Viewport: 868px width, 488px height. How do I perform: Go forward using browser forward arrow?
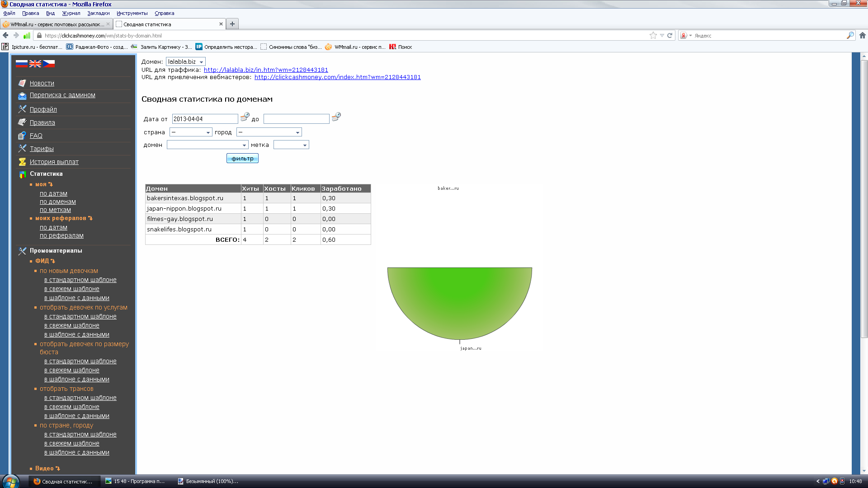(16, 35)
